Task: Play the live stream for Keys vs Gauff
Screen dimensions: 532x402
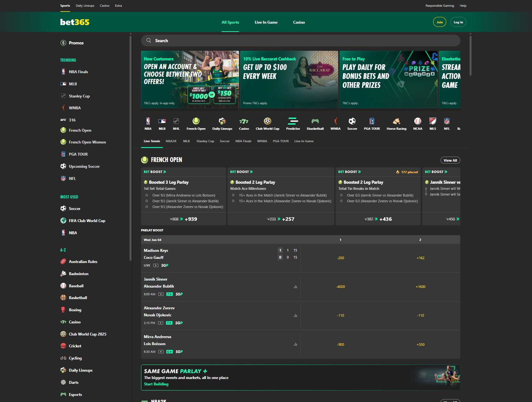Action: click(x=155, y=265)
